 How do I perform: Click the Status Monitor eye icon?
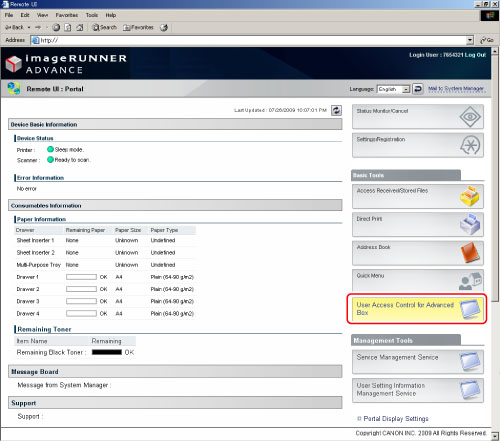coord(470,117)
